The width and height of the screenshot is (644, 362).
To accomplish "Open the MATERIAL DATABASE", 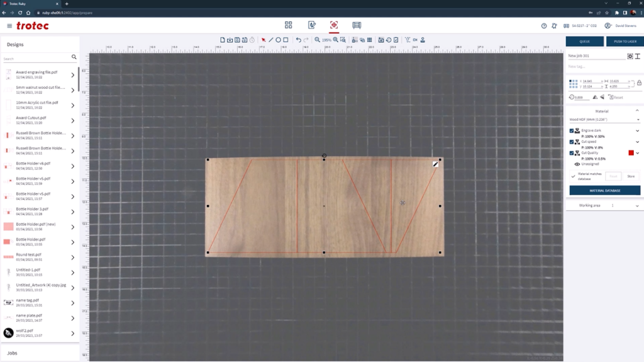I will (x=604, y=191).
